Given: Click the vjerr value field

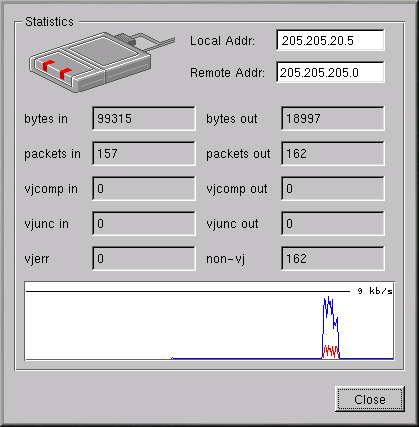Looking at the screenshot, I should tap(144, 258).
